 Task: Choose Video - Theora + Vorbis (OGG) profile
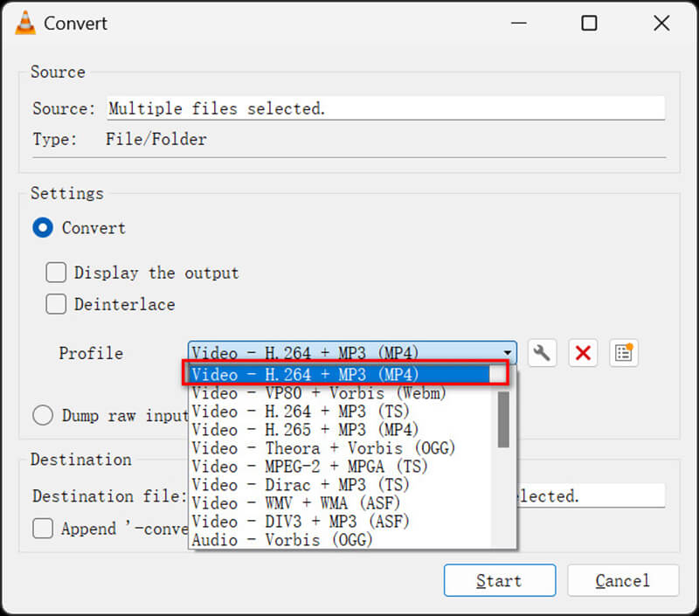pos(342,448)
